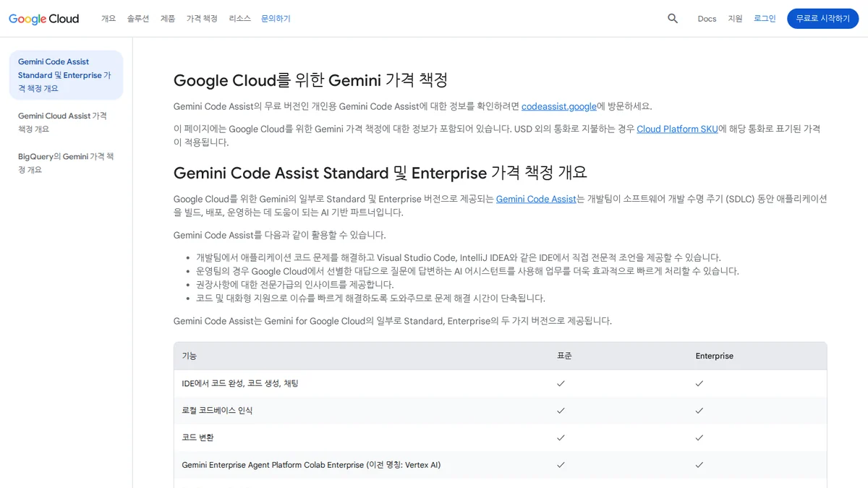Viewport: 868px width, 488px height.
Task: Click the 'Gemini Code Assist Standard 및 Enterprise 가격 책정 개요' heading
Action: tap(380, 173)
